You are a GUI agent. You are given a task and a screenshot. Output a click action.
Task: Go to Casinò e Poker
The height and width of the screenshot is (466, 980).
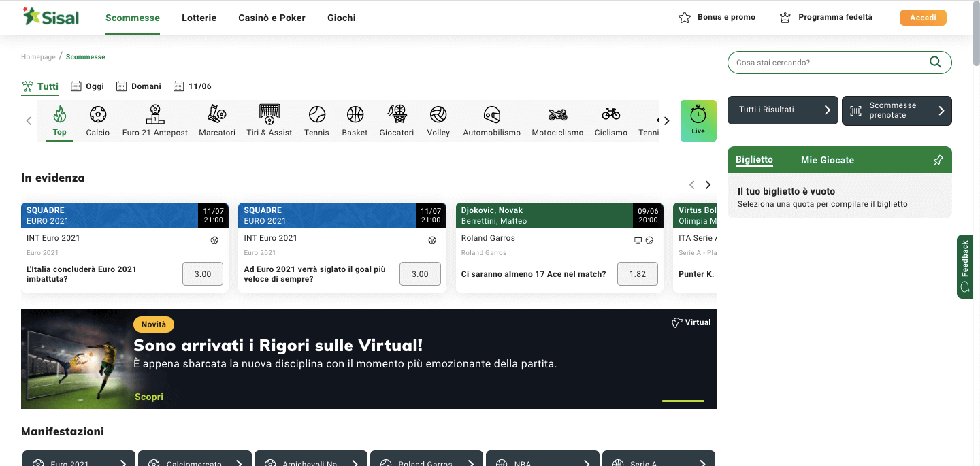(x=272, y=18)
